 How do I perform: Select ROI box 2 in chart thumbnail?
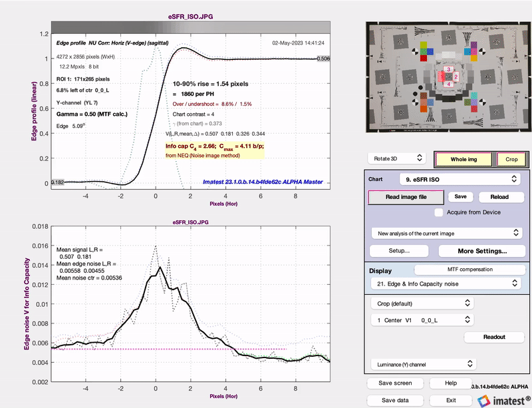point(456,77)
